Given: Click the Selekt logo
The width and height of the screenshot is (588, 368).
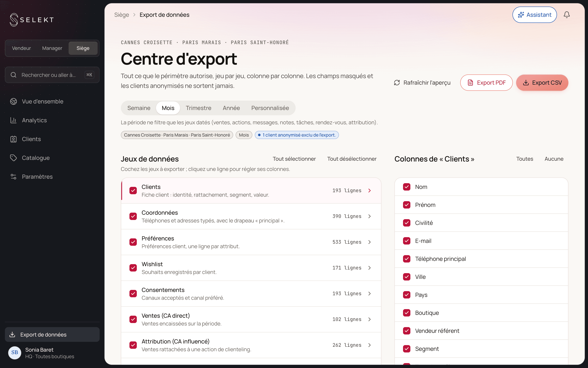Looking at the screenshot, I should [32, 20].
